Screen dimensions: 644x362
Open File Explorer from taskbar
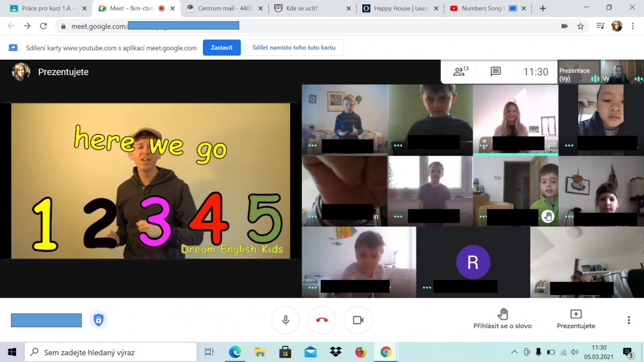[260, 352]
